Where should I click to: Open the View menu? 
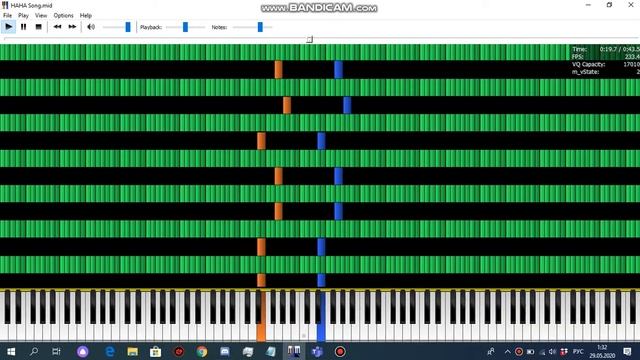click(41, 16)
